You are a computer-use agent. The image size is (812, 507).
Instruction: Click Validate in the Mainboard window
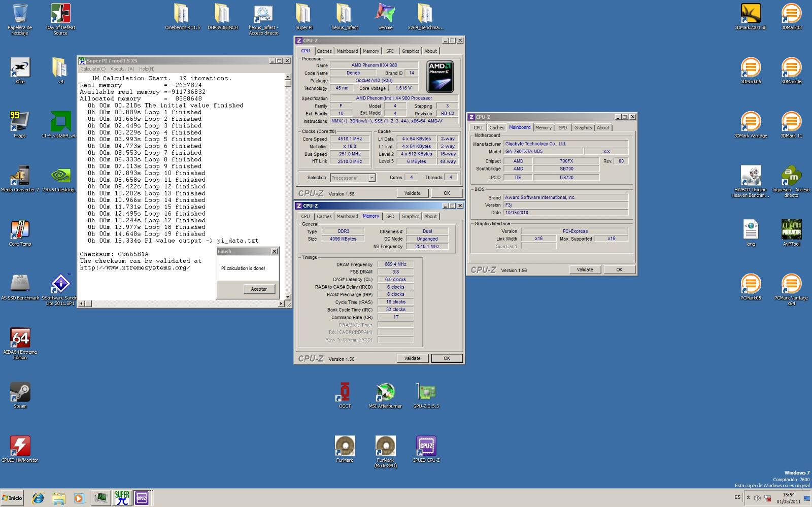tap(585, 270)
